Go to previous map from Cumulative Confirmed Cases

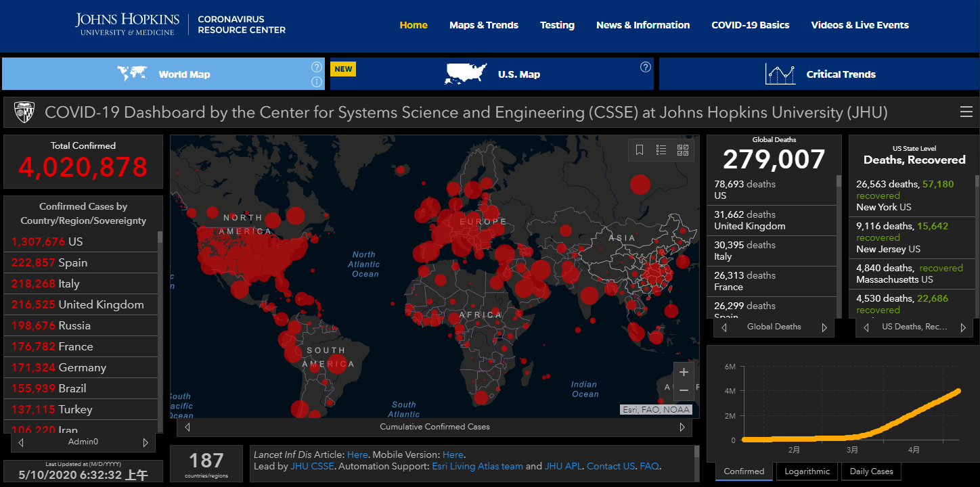click(187, 427)
